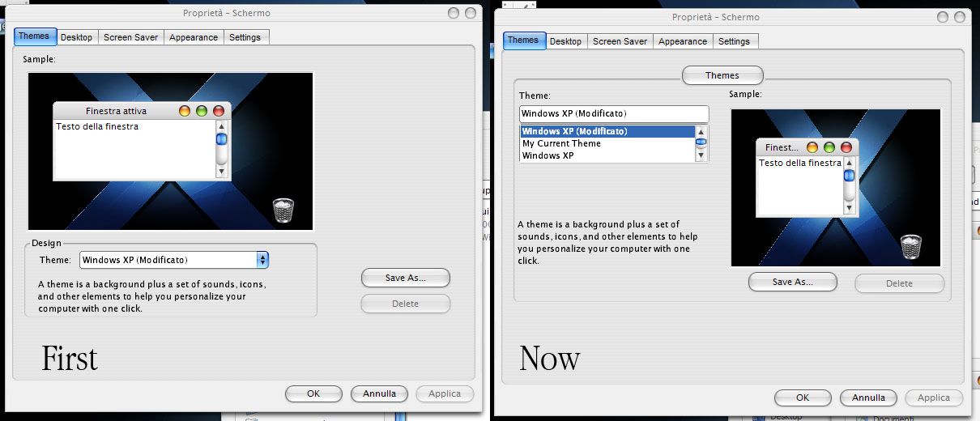The width and height of the screenshot is (980, 421).
Task: Click the rounded Themes button above theme list
Action: [x=722, y=75]
